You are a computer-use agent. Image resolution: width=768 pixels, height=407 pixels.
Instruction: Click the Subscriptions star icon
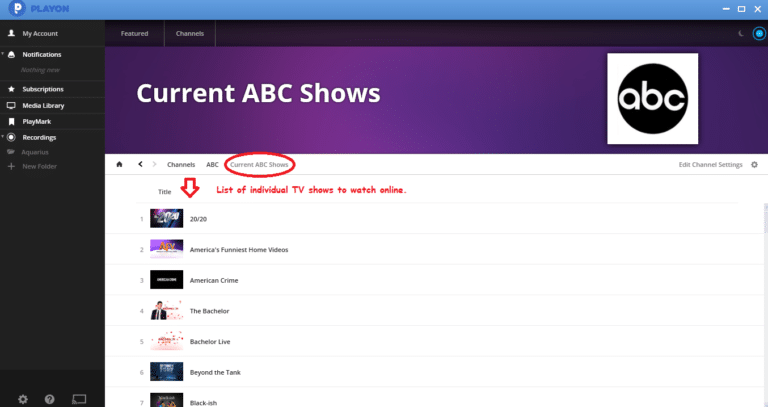(11, 89)
